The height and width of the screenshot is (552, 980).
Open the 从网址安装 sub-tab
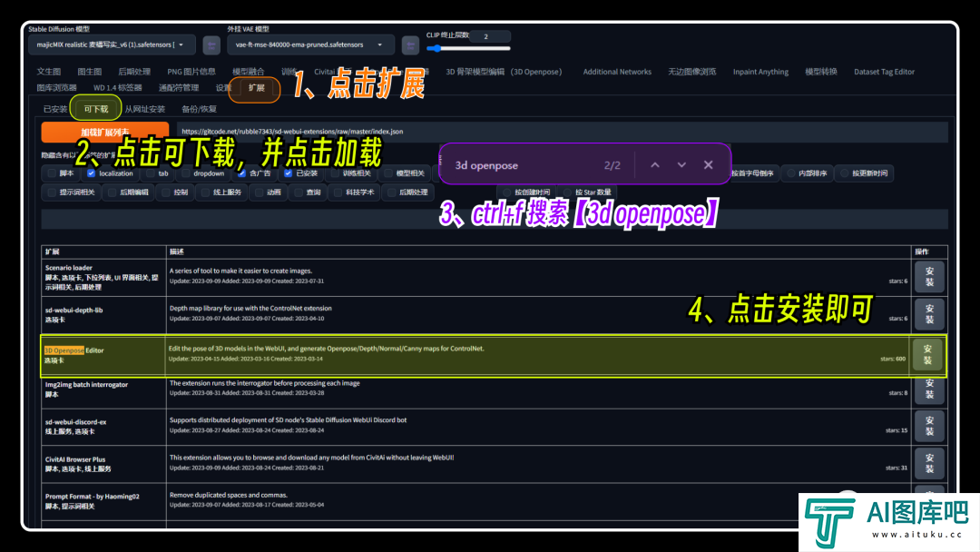tap(145, 109)
